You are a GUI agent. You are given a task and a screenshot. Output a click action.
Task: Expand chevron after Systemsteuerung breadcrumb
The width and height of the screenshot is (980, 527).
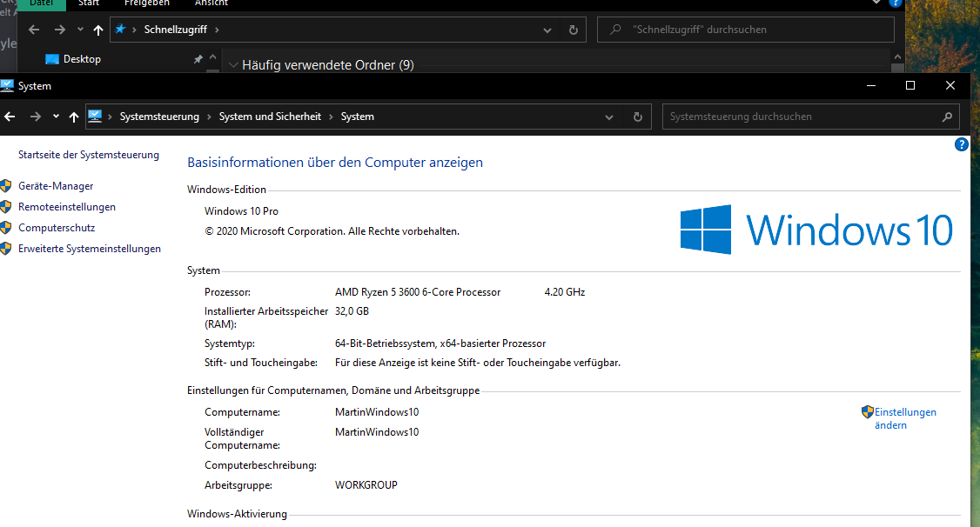(209, 117)
